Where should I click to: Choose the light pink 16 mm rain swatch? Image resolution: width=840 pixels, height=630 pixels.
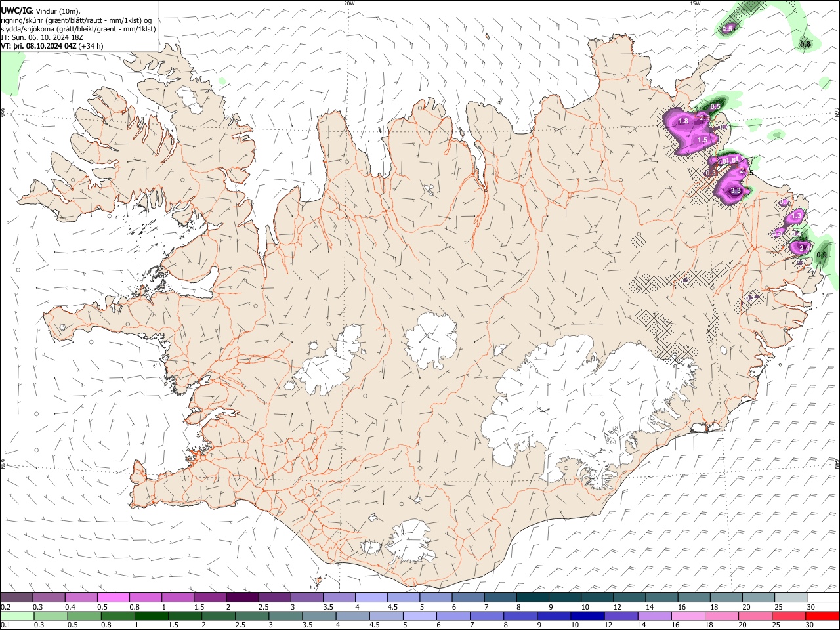tap(688, 616)
